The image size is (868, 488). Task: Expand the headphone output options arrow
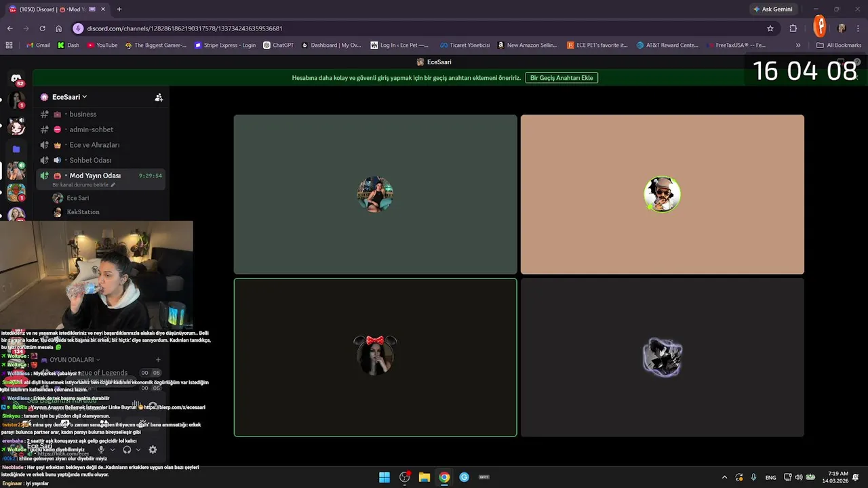tap(138, 449)
